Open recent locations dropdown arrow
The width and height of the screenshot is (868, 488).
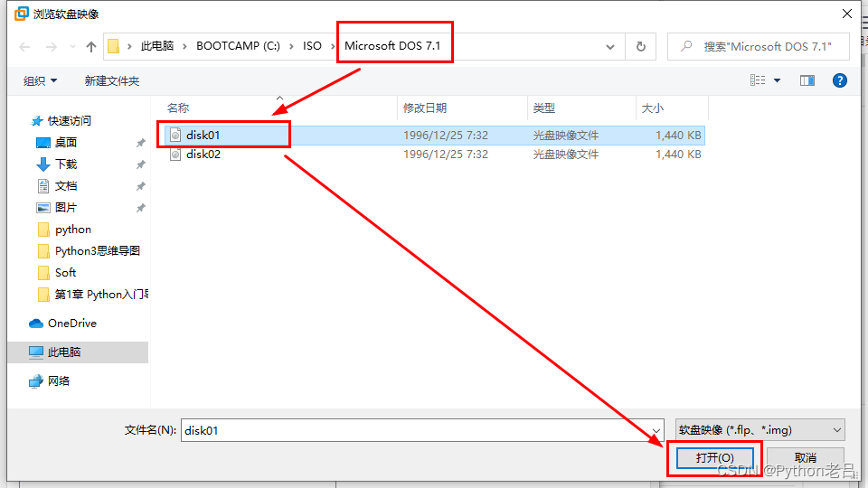click(72, 47)
